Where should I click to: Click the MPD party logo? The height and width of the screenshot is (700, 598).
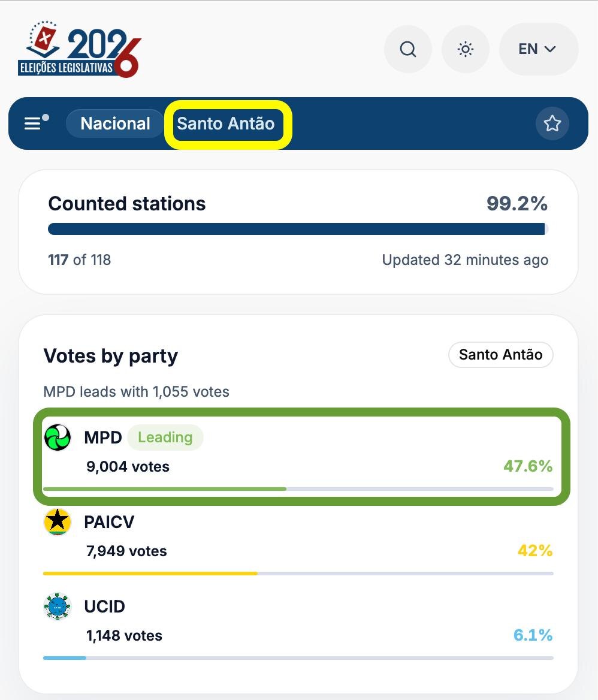(x=58, y=437)
